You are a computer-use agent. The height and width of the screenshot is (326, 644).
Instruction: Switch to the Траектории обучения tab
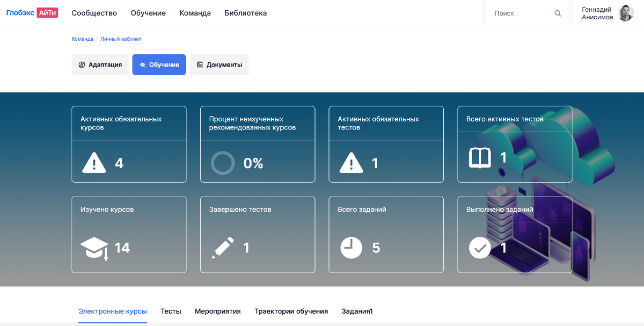[x=291, y=311]
